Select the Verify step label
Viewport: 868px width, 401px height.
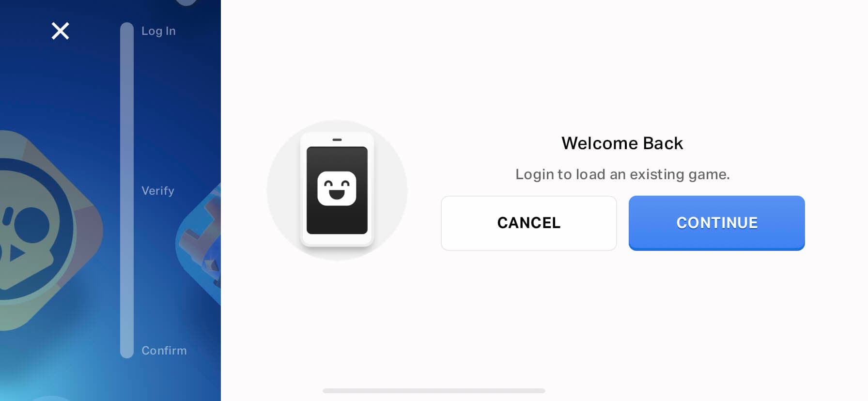click(x=158, y=191)
